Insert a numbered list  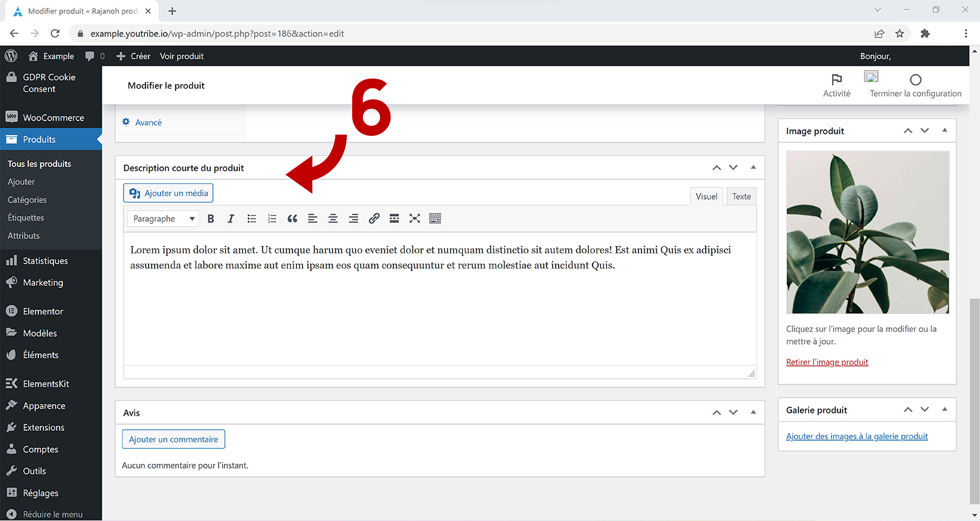click(272, 218)
